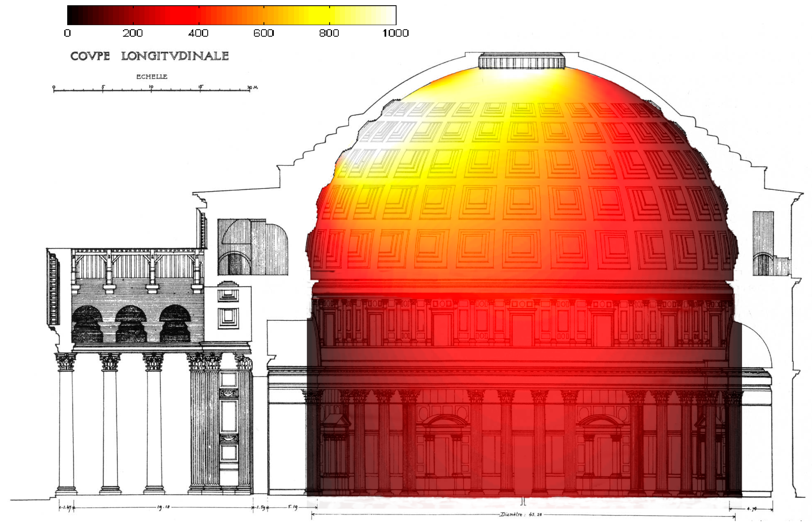Click the 5.19 dimension label
812x526 pixels.
[293, 506]
